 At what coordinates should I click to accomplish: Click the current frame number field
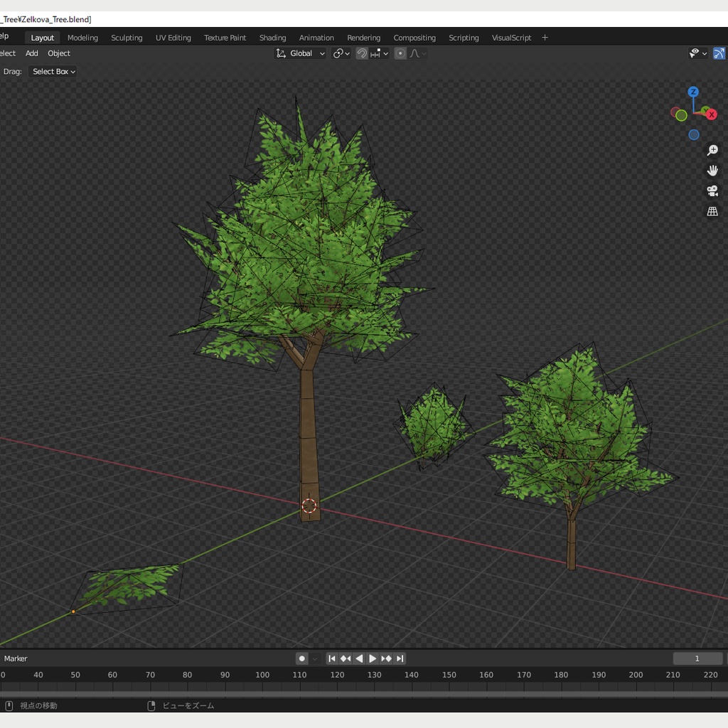point(697,658)
